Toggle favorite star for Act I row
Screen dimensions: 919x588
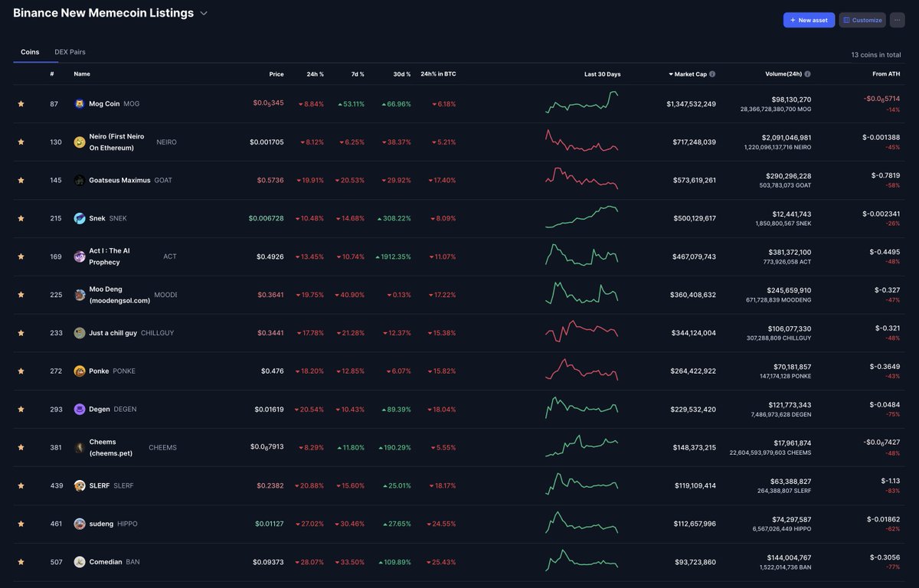click(x=21, y=256)
